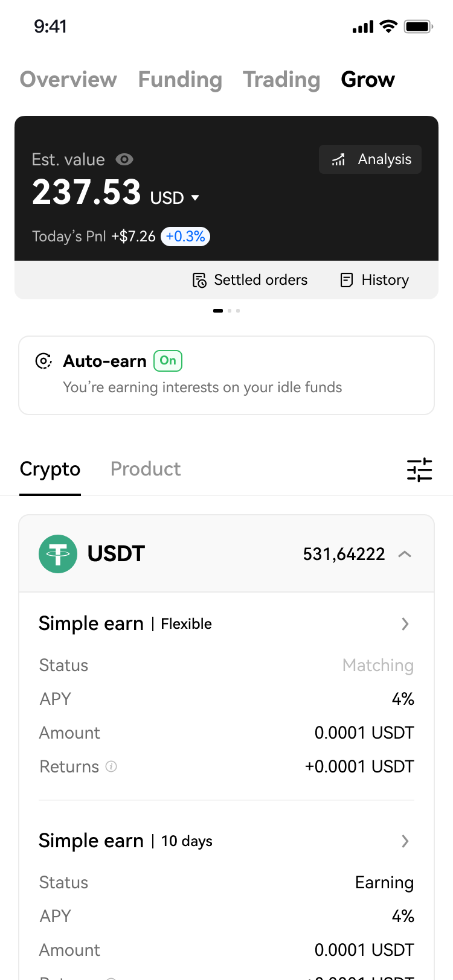
Task: Open the USD currency dropdown arrow
Action: tap(195, 198)
